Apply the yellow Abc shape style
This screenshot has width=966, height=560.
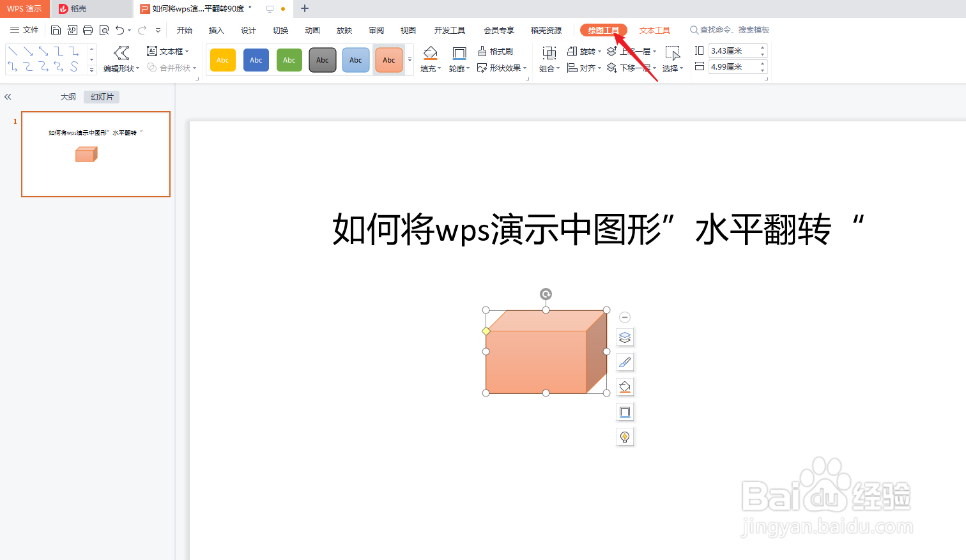(x=223, y=60)
